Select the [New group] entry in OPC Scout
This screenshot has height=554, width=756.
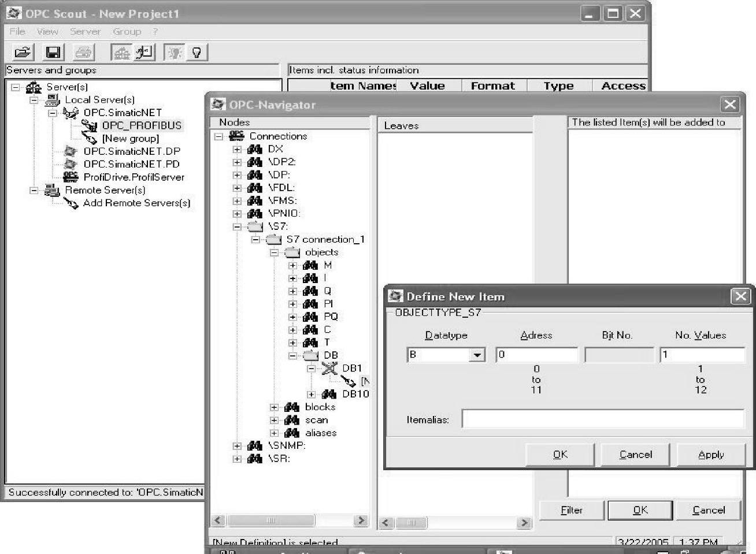tap(131, 139)
